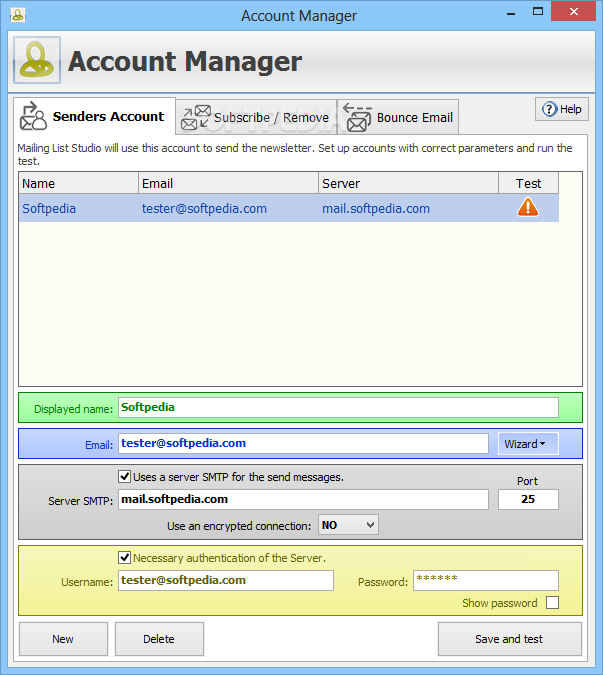
Task: Focus the Username input field
Action: pyautogui.click(x=226, y=580)
